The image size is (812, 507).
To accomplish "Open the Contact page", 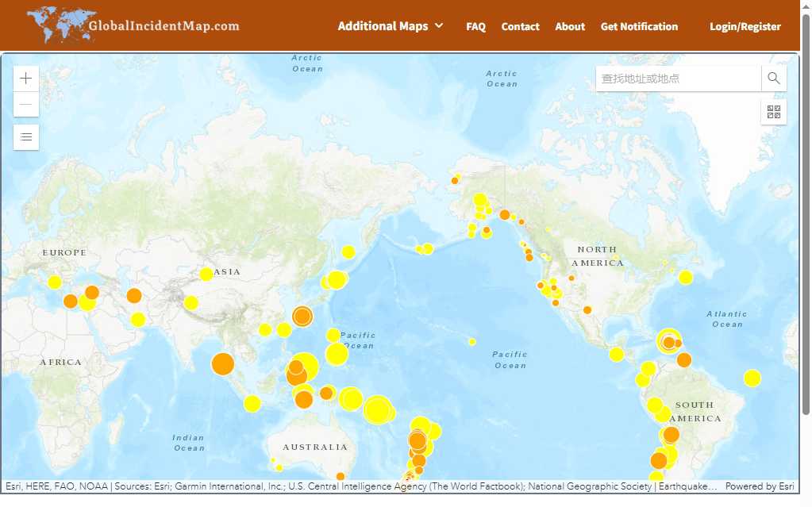I will pyautogui.click(x=520, y=26).
